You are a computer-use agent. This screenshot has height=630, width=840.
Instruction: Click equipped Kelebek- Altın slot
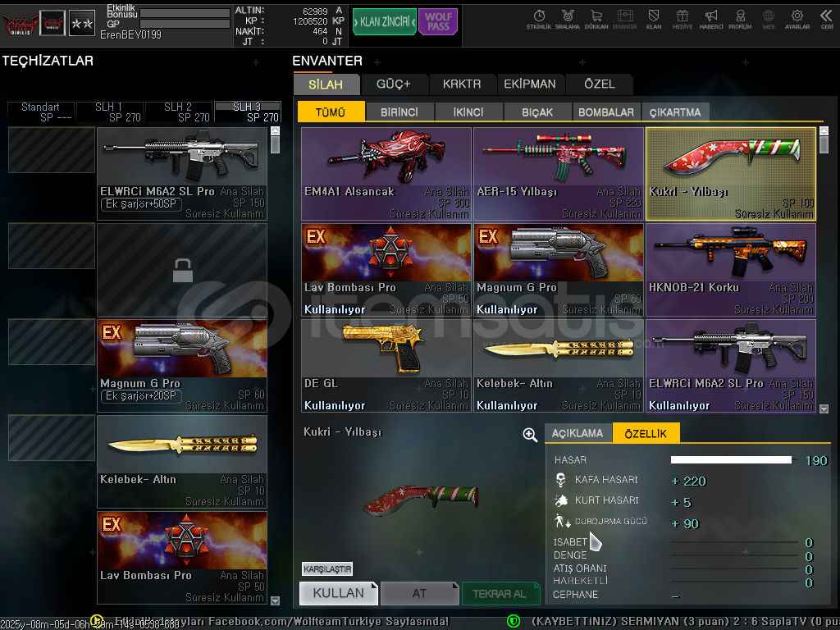click(182, 462)
